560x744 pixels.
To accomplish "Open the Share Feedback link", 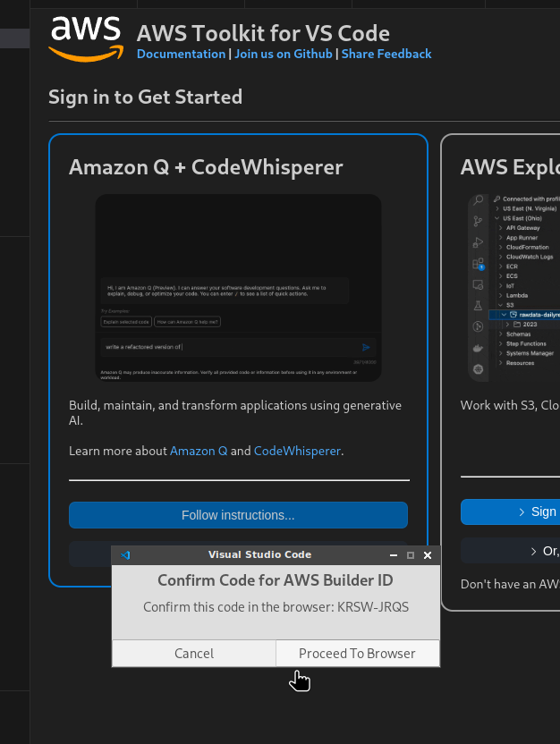I will tap(386, 54).
